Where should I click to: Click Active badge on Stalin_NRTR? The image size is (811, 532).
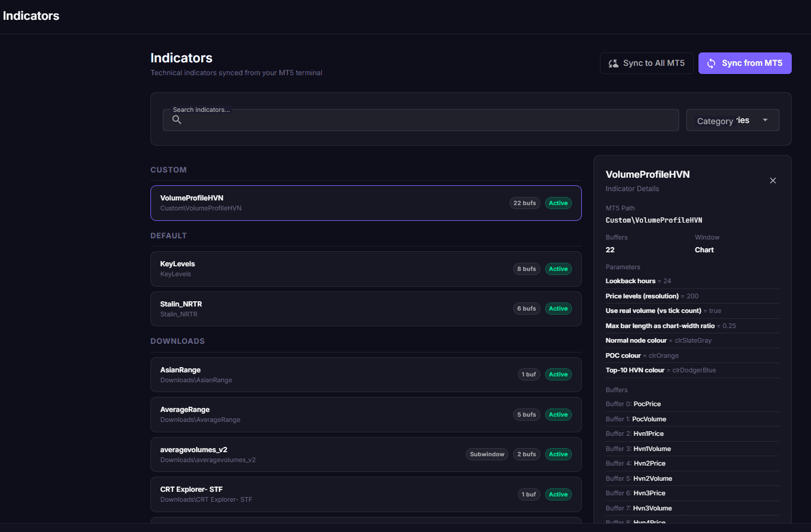(x=558, y=309)
